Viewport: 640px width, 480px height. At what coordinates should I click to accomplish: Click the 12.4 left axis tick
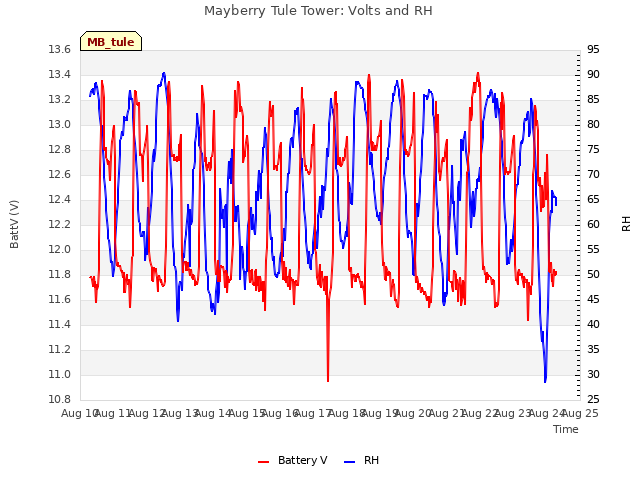point(60,200)
